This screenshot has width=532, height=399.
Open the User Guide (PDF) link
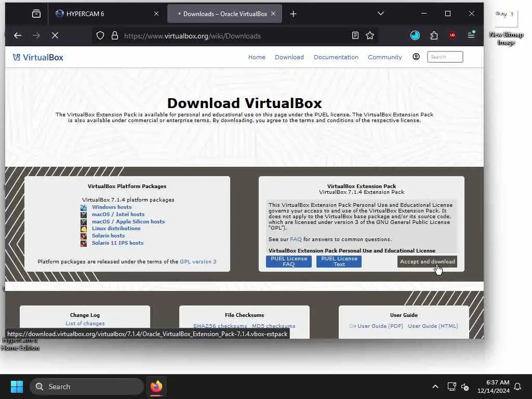click(x=380, y=326)
